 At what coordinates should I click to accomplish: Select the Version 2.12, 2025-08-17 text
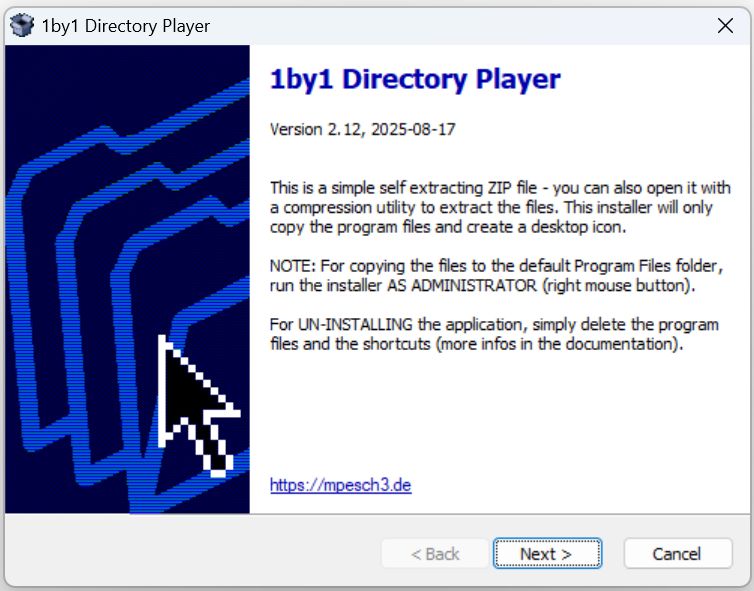click(363, 129)
